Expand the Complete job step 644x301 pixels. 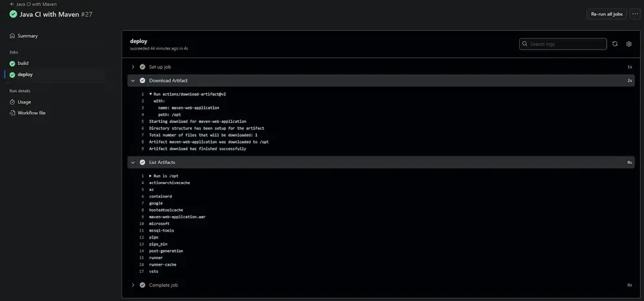pos(133,284)
